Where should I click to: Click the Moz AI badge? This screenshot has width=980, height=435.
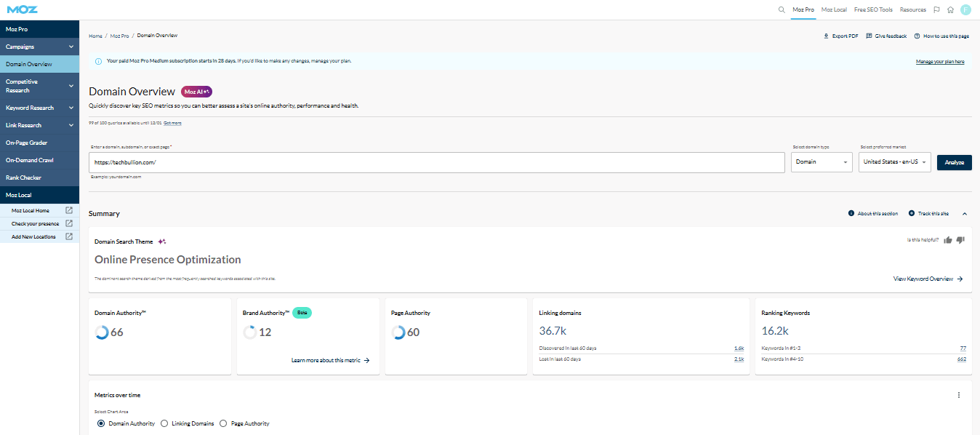(196, 92)
